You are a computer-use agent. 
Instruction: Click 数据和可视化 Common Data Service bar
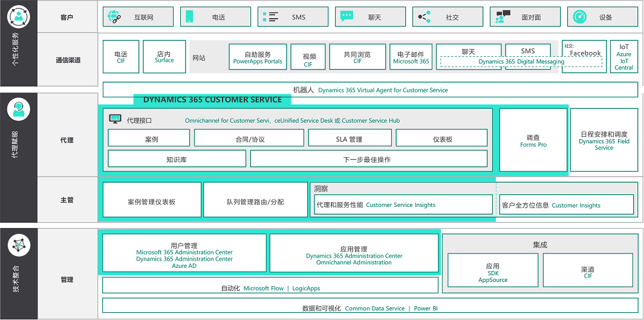click(x=370, y=305)
